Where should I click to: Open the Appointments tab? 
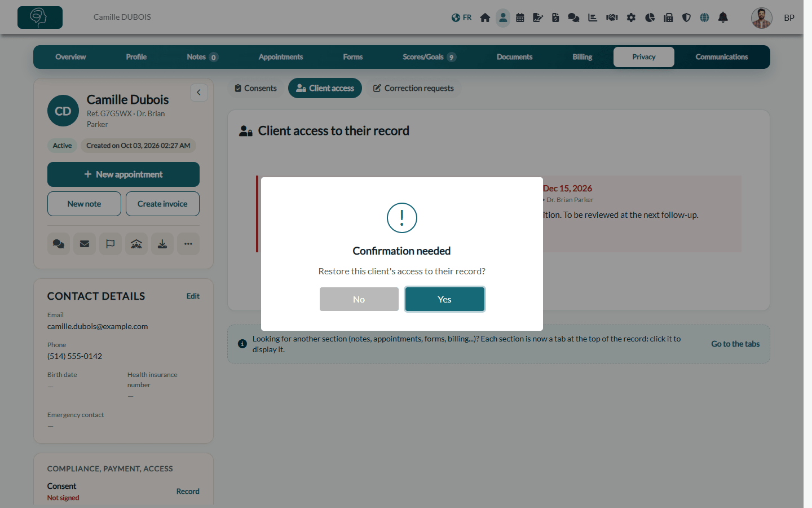(281, 57)
